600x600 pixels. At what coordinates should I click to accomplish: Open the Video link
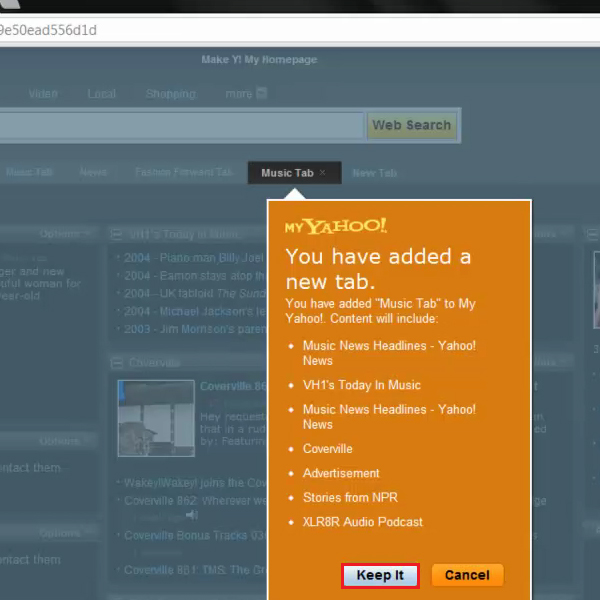[43, 94]
